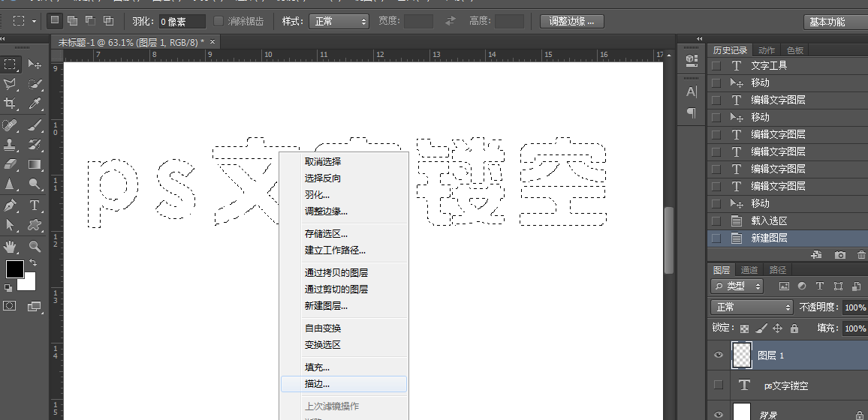Choose 选择反向 from context menu
The height and width of the screenshot is (420, 868).
tap(323, 178)
